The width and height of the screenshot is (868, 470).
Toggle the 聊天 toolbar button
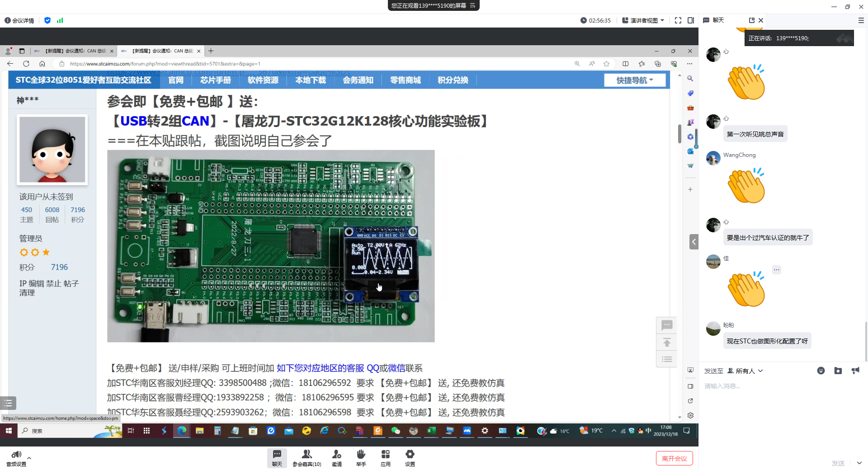point(277,458)
